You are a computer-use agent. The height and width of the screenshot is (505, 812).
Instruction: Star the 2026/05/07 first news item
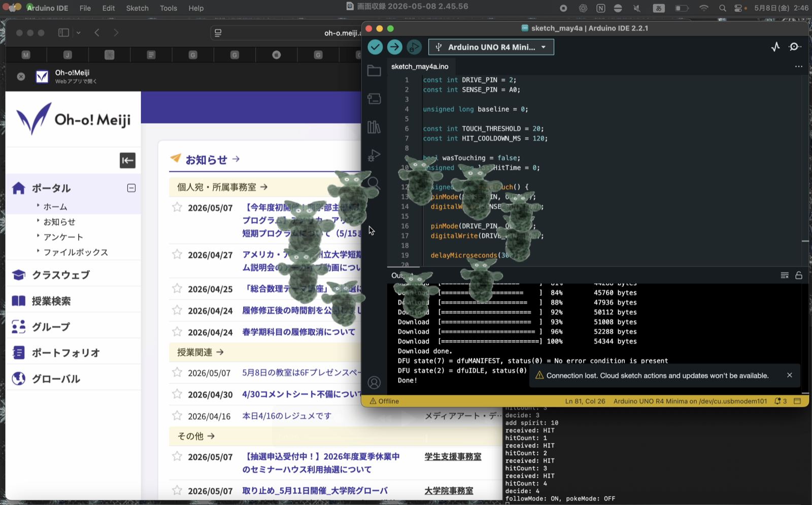tap(177, 207)
